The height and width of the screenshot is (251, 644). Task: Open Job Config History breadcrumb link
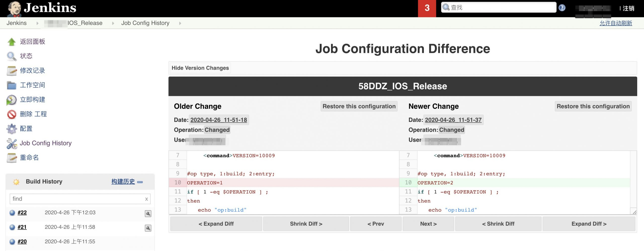click(145, 23)
